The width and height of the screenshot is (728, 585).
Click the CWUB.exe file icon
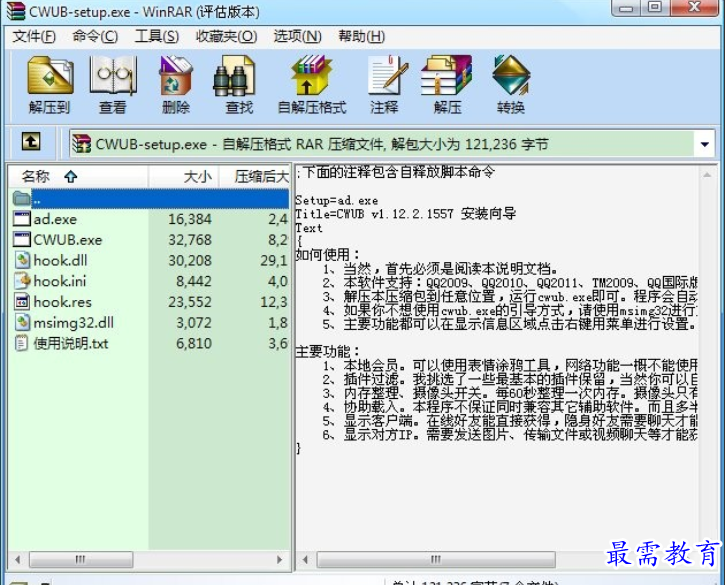coord(22,240)
